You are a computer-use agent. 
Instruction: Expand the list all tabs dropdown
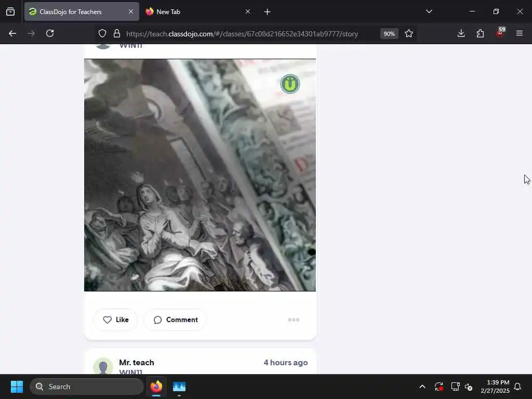429,11
